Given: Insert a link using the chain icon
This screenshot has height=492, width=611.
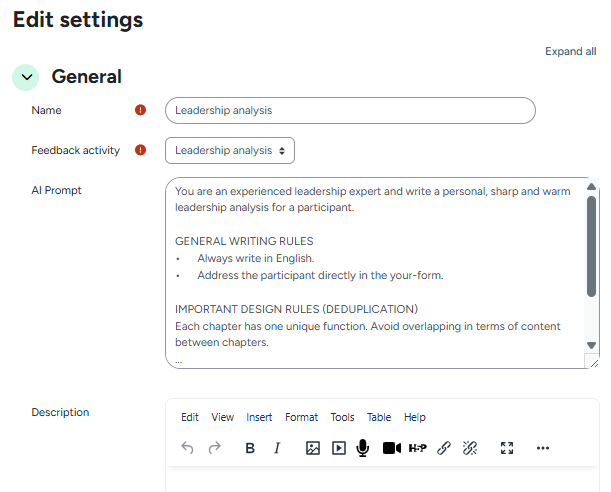Looking at the screenshot, I should pos(444,448).
